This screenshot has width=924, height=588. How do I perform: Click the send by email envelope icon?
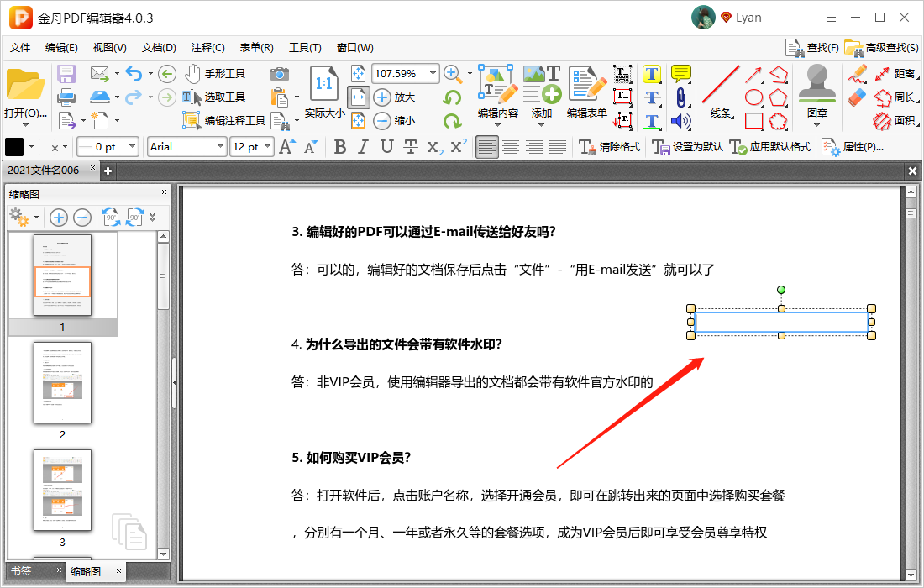(x=100, y=74)
